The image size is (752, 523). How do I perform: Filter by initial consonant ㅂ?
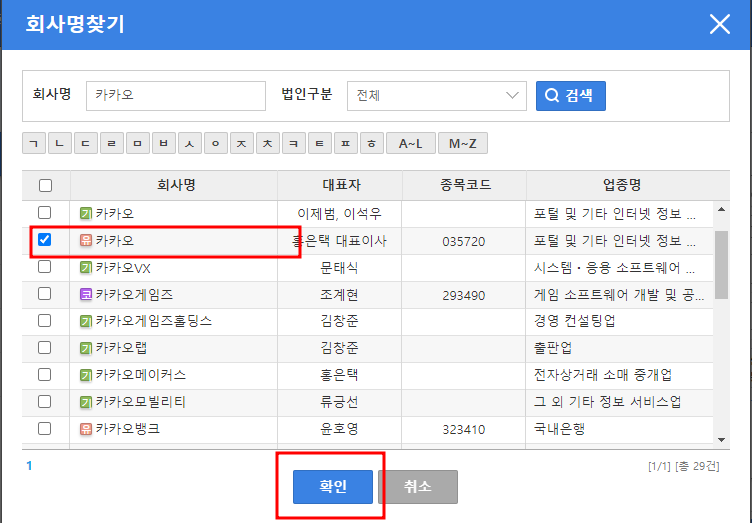(164, 143)
